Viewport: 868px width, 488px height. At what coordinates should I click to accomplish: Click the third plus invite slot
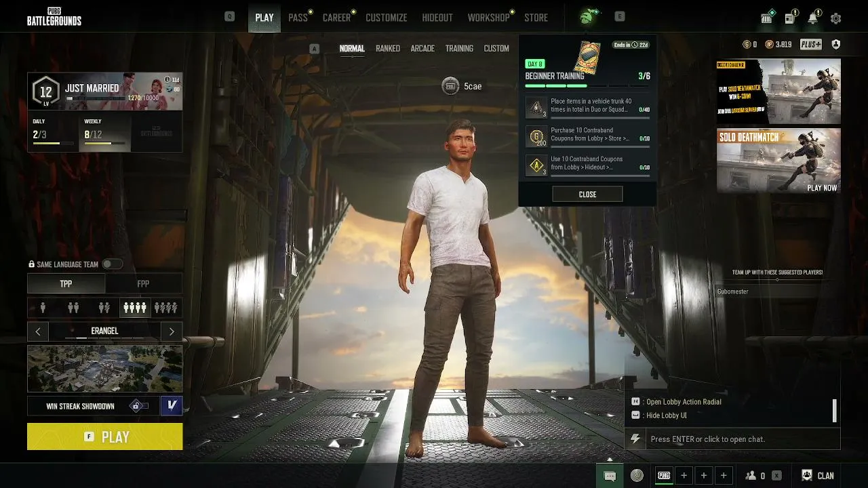point(724,476)
